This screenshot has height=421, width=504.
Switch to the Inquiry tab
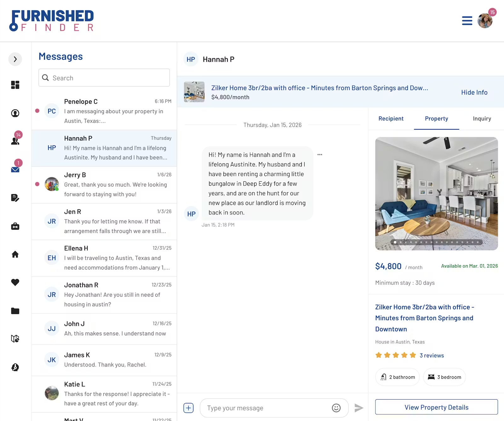[x=482, y=119]
